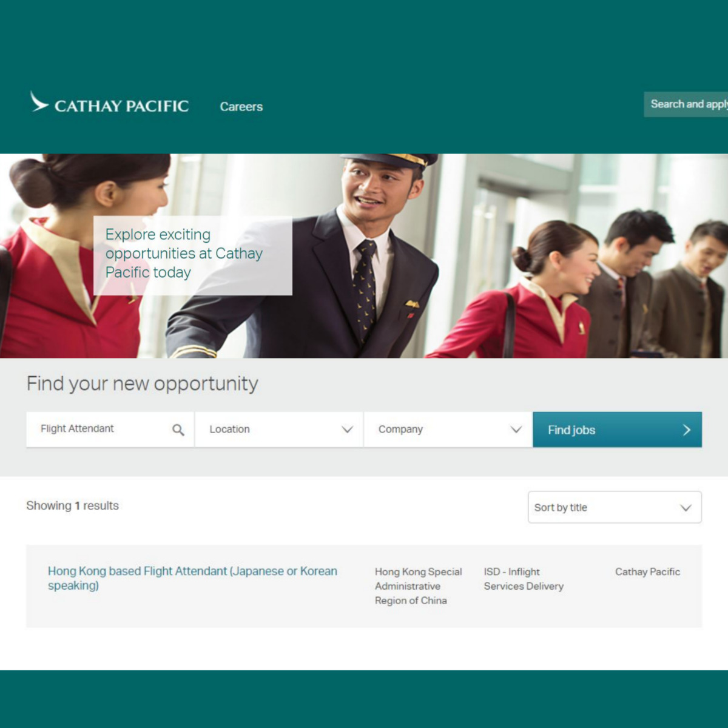Click the Hong Kong Special Administrative Region text

pyautogui.click(x=418, y=586)
